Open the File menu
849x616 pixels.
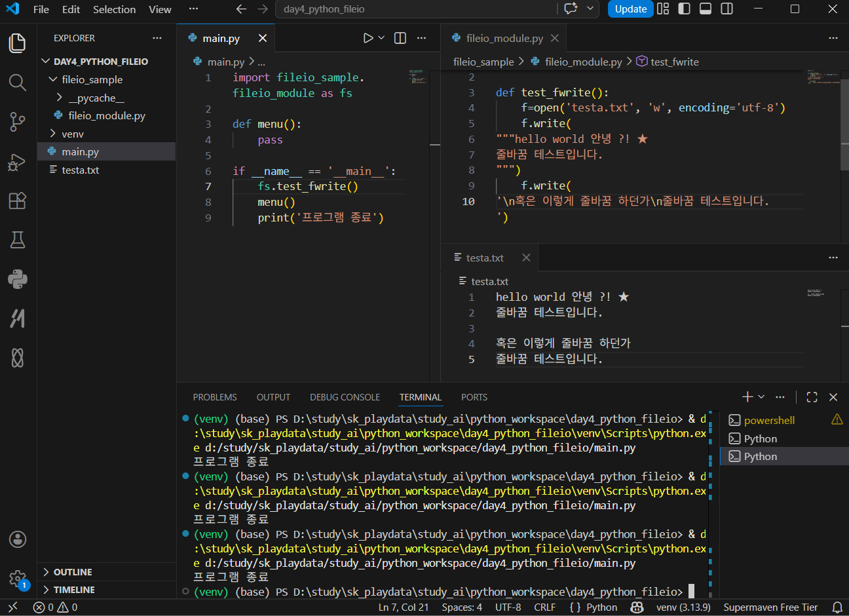click(41, 9)
